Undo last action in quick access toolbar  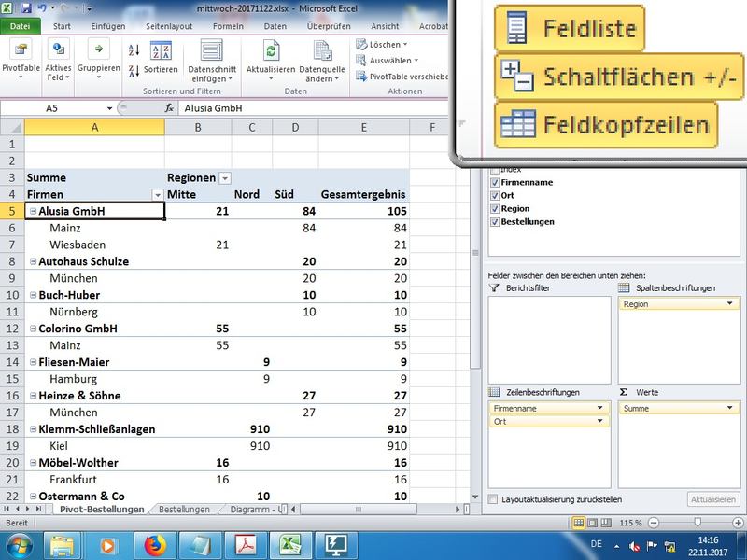pos(42,8)
